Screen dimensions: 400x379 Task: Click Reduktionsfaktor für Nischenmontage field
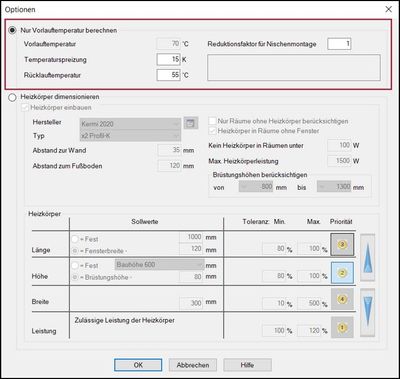click(339, 44)
